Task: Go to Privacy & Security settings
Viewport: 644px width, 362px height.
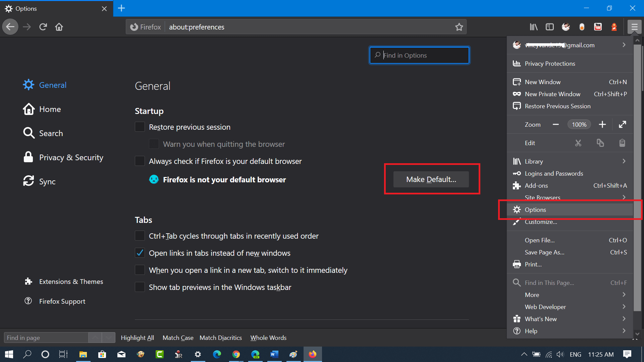Action: [x=63, y=158]
